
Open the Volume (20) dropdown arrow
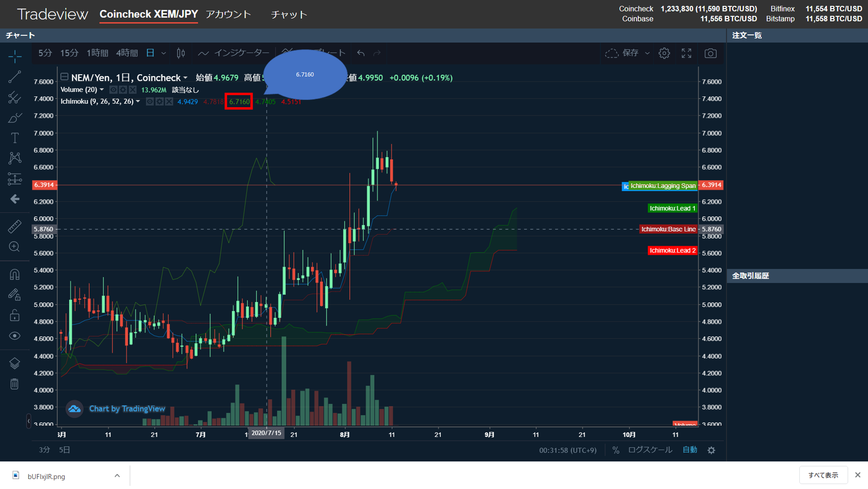[x=102, y=90]
